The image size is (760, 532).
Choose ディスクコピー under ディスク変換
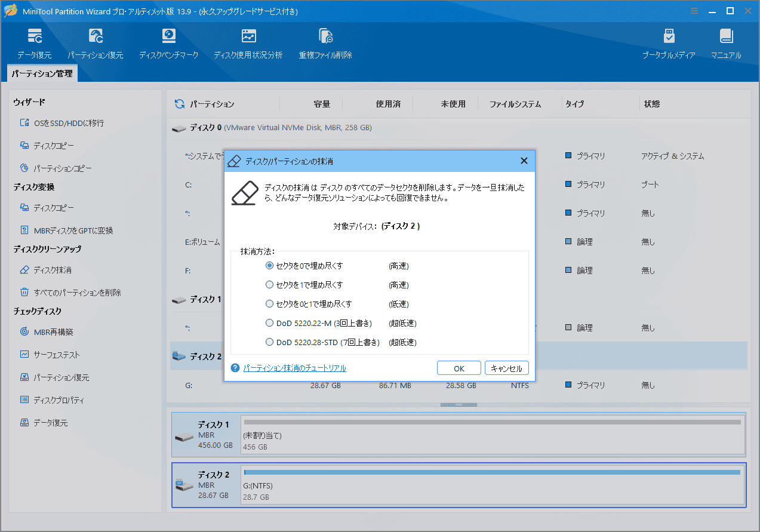click(x=47, y=208)
